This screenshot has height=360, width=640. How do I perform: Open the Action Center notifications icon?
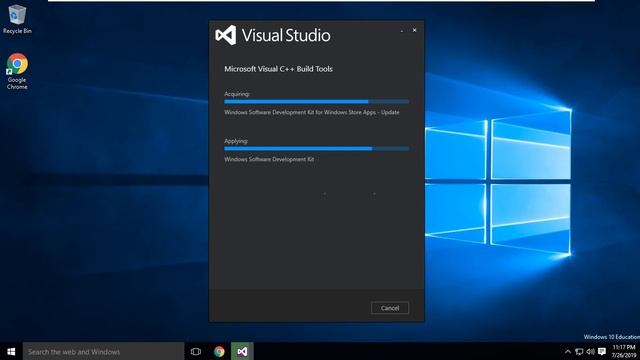point(602,351)
